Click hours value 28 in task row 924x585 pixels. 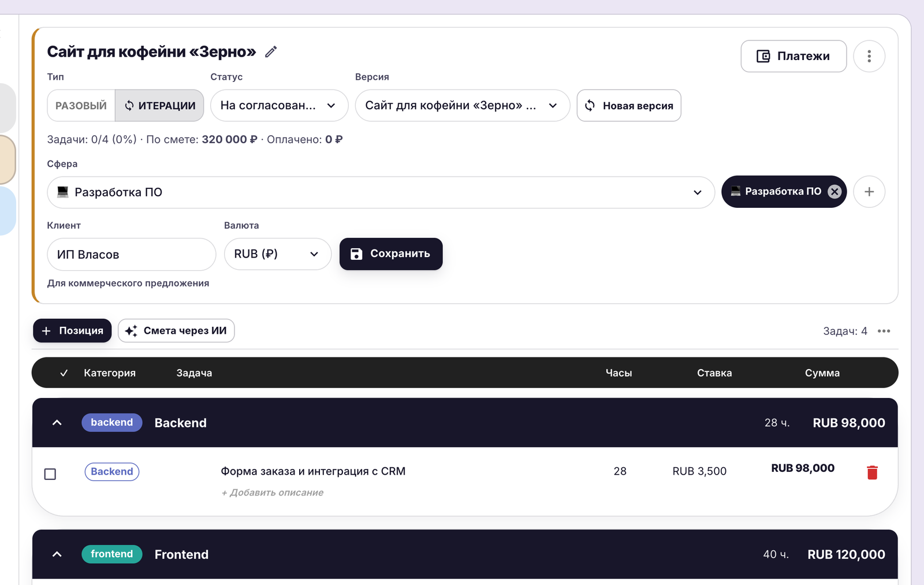(x=620, y=471)
